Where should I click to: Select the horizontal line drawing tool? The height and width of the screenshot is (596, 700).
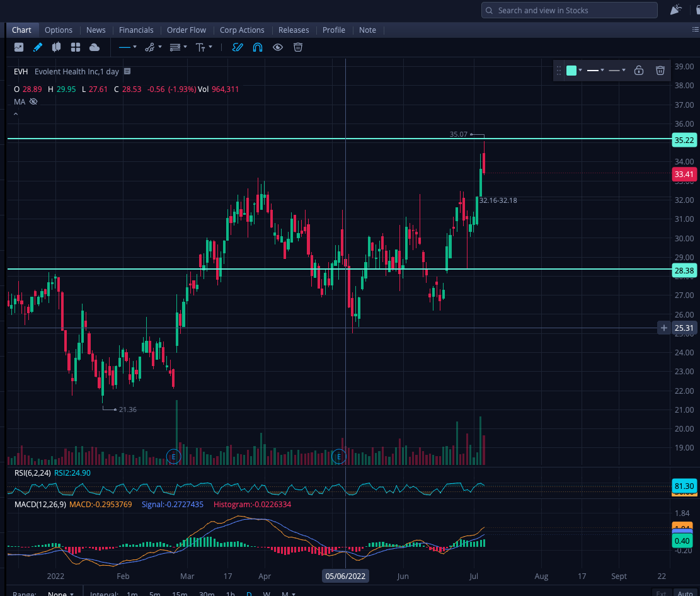(125, 47)
